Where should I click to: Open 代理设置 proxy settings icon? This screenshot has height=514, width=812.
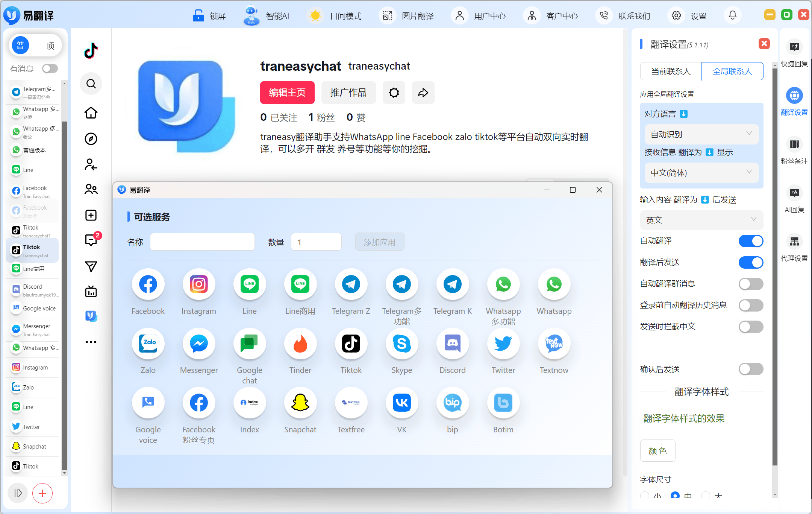(x=794, y=241)
